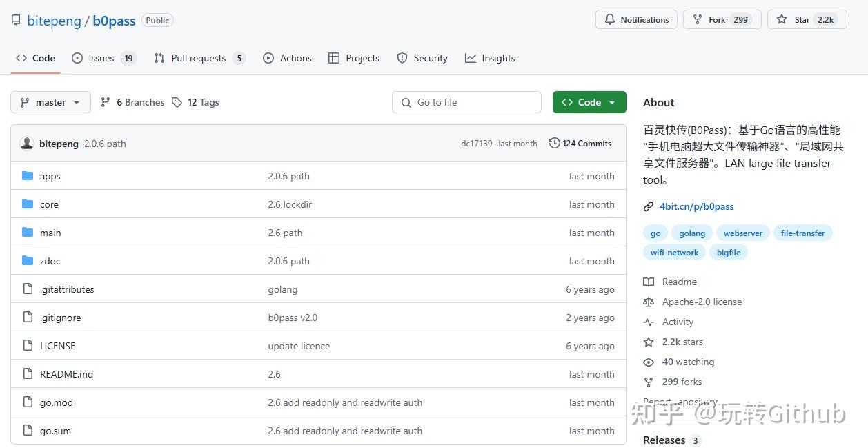The width and height of the screenshot is (868, 448).
Task: Select the file-transfer topic tag
Action: (803, 233)
